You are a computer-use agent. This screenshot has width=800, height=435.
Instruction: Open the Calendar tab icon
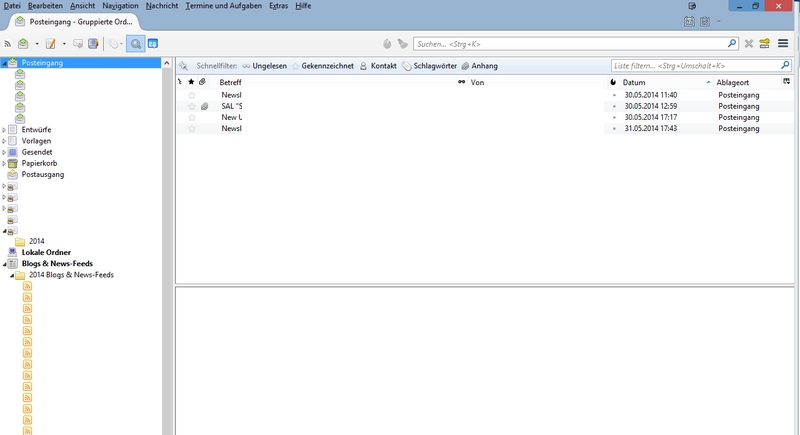point(689,21)
